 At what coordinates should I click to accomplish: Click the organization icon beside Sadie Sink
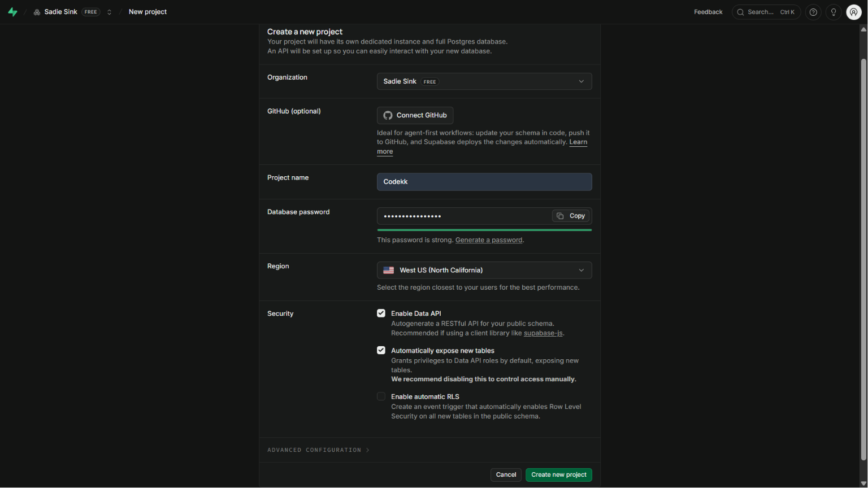37,12
